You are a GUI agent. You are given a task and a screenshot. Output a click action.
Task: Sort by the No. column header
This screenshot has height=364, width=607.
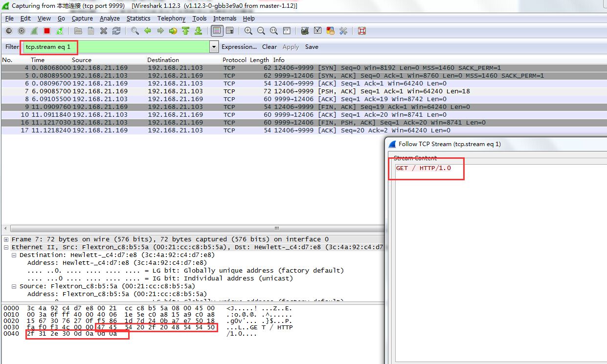[7, 60]
